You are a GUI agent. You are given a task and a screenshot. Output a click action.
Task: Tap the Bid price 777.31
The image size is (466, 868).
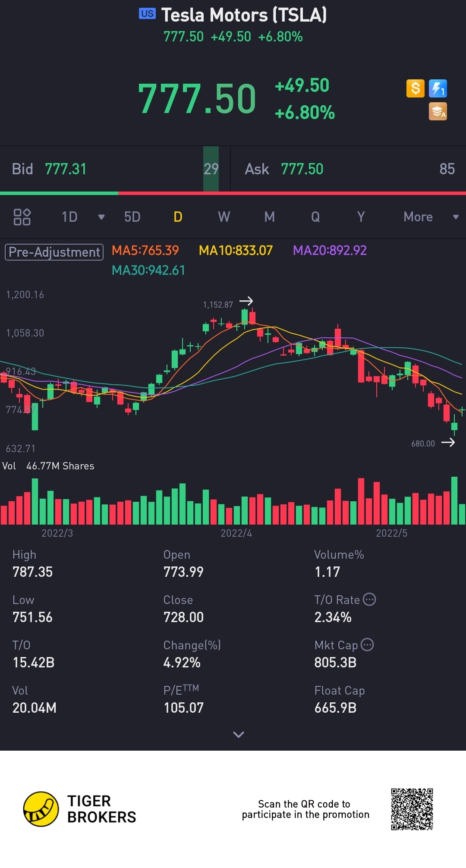(x=66, y=169)
